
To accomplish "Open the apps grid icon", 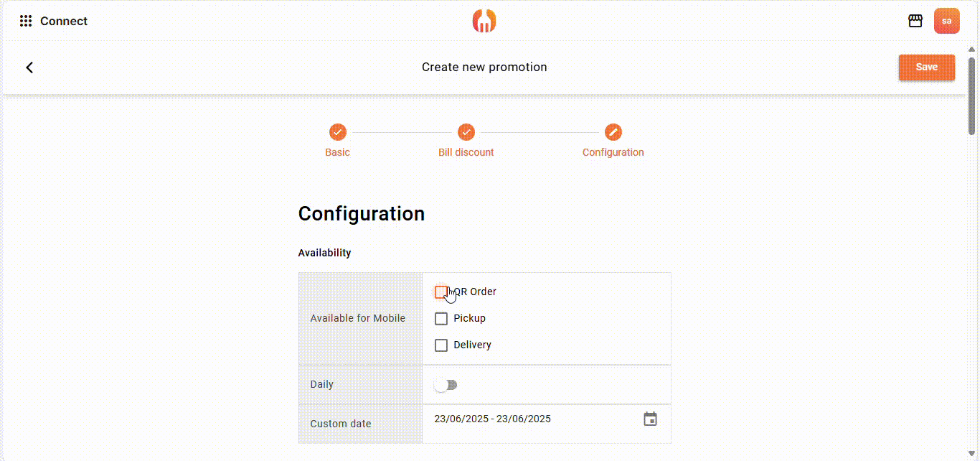I will pos(26,21).
